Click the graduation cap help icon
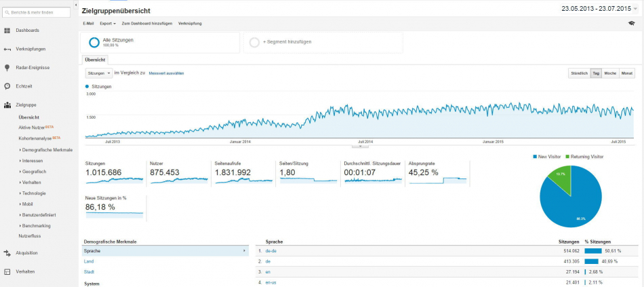Screen dimensions: 644x287 (x=632, y=23)
